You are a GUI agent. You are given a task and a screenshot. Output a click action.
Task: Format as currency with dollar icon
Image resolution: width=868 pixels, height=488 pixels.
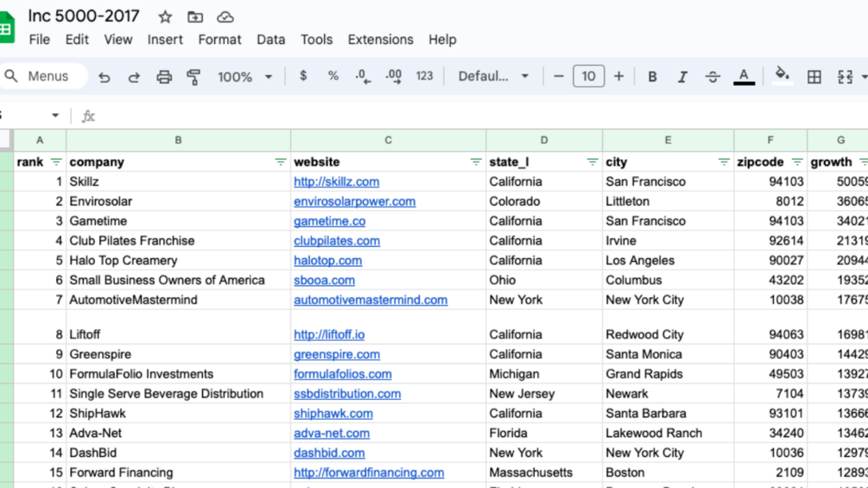pos(303,76)
